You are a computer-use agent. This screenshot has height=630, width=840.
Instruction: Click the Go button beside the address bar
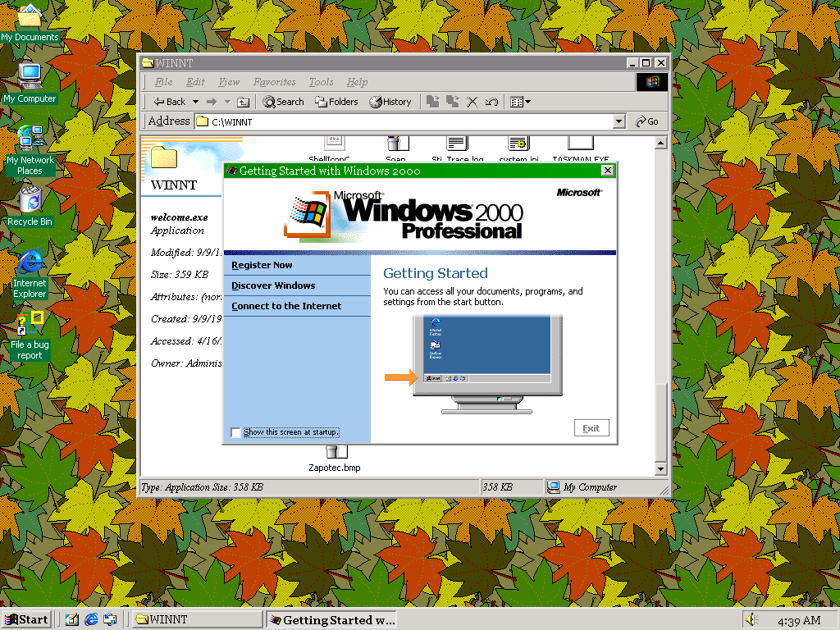[x=647, y=121]
